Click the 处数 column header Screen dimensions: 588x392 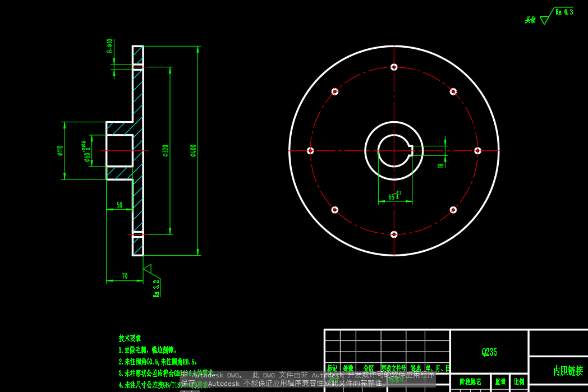tap(348, 368)
